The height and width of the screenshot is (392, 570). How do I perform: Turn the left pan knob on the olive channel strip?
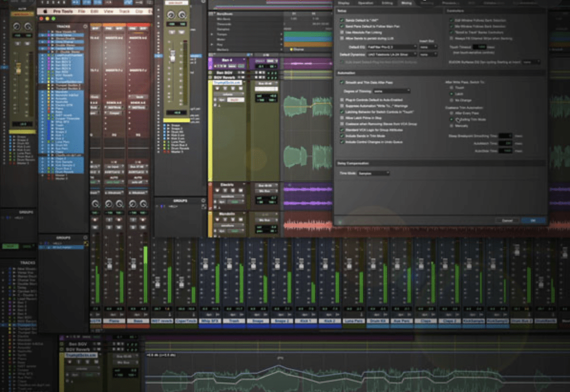171,15
